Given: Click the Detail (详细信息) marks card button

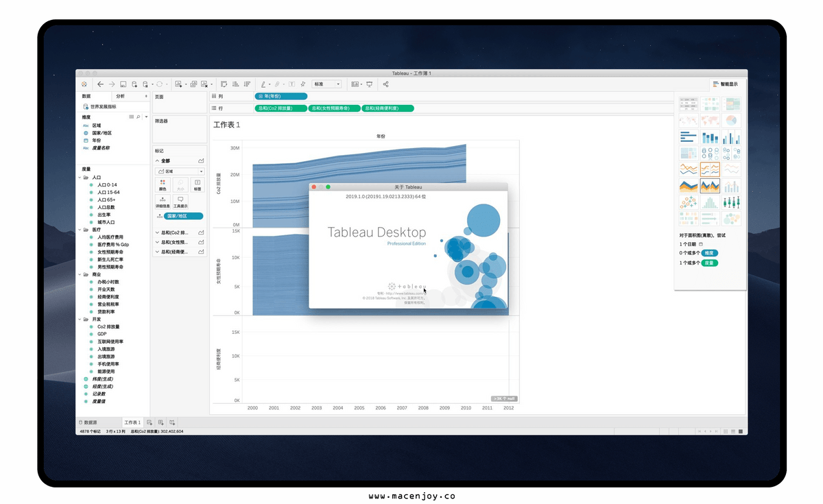Looking at the screenshot, I should pyautogui.click(x=163, y=202).
